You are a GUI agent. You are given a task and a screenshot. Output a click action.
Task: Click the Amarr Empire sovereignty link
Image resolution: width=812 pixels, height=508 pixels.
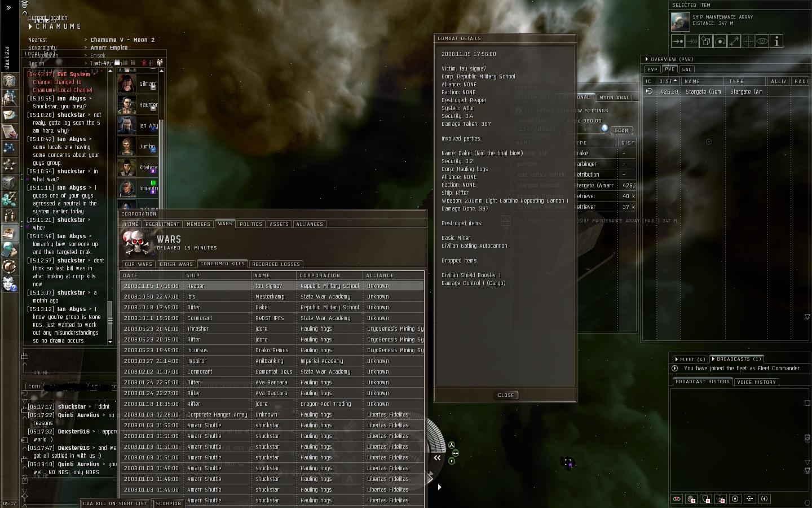[109, 48]
